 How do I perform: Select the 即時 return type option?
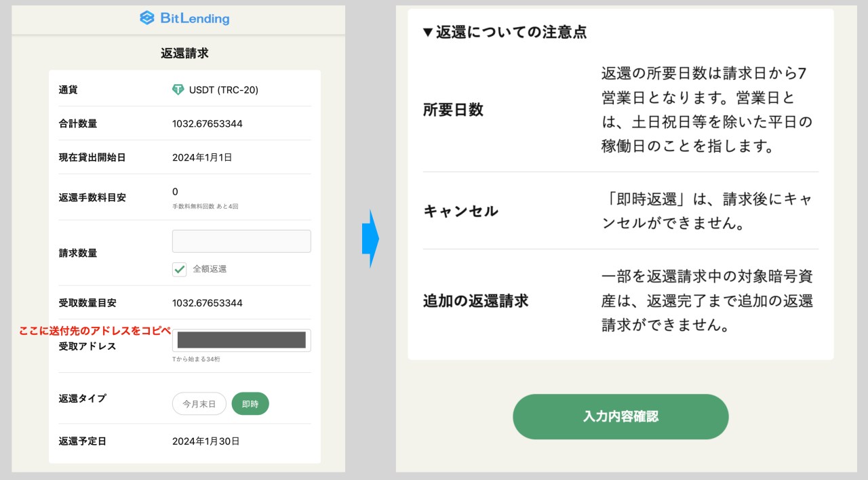pyautogui.click(x=250, y=402)
